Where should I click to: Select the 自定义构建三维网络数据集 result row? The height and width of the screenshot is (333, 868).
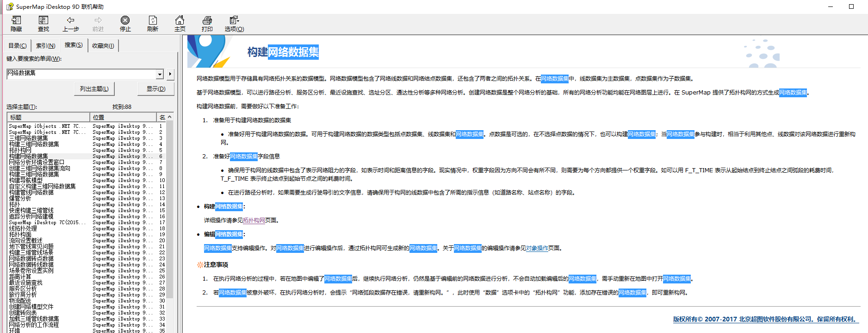point(87,186)
